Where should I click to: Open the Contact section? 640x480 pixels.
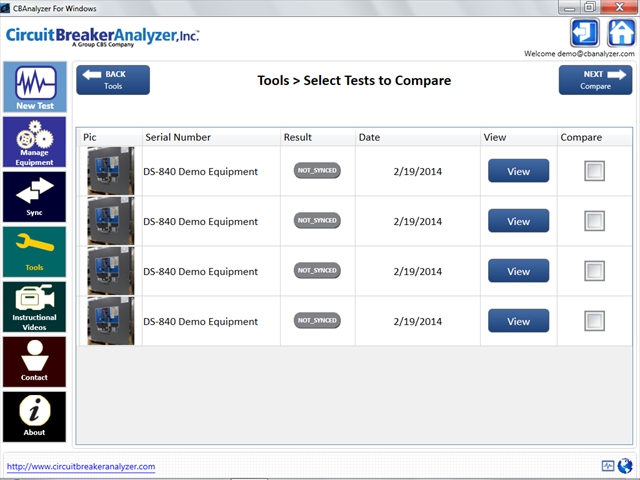tap(35, 362)
